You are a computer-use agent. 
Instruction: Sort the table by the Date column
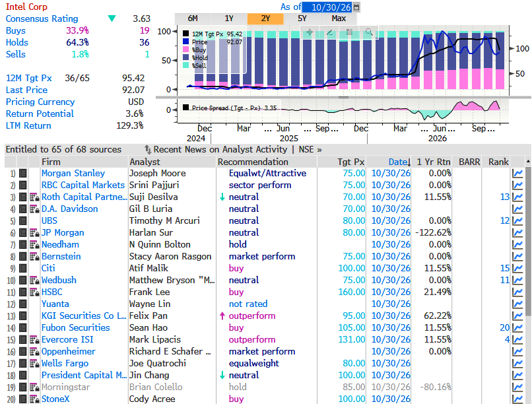point(400,162)
